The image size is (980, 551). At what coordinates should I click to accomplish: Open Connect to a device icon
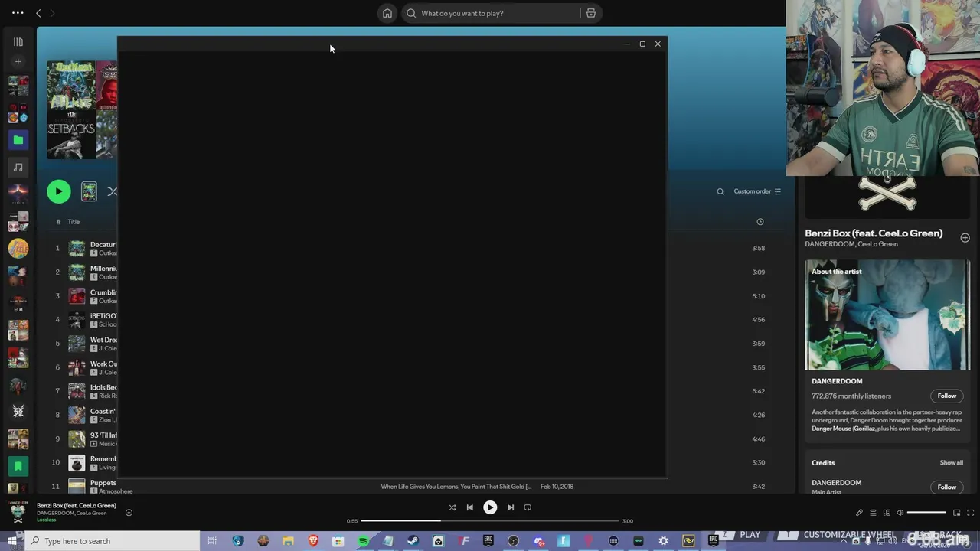887,513
